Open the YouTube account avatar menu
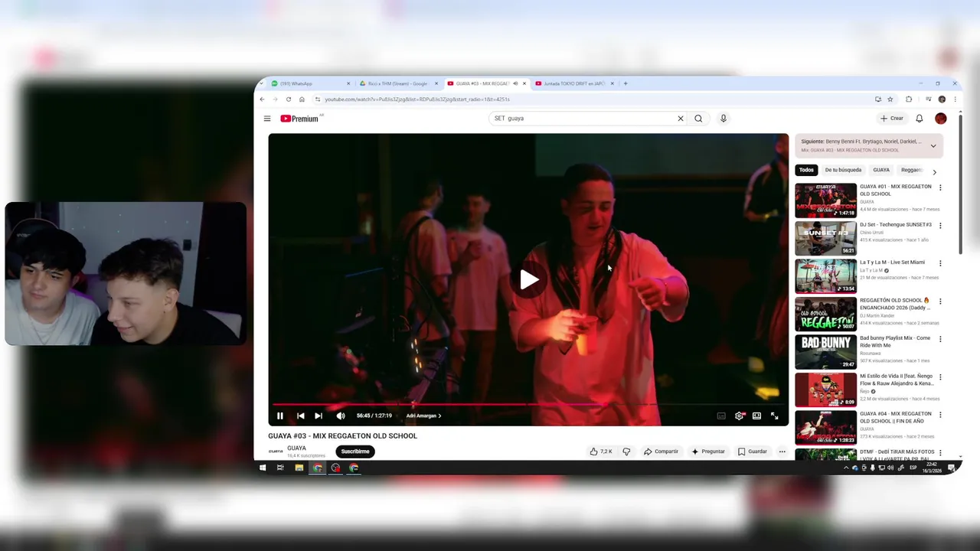 (941, 119)
